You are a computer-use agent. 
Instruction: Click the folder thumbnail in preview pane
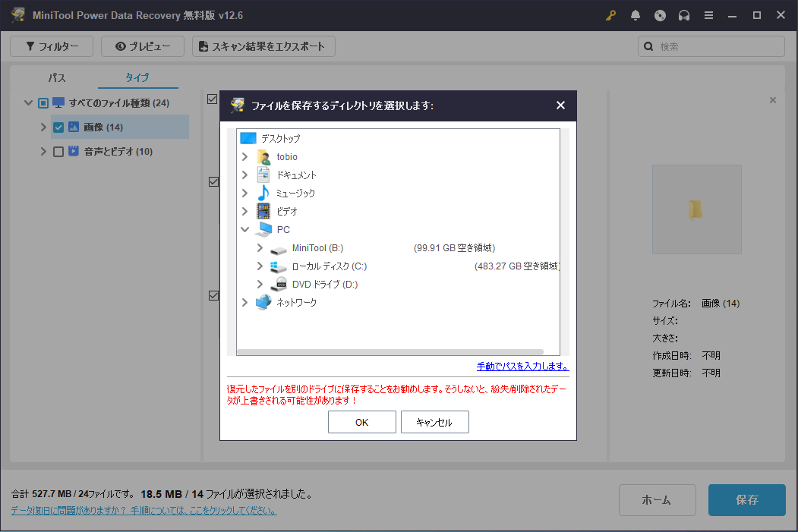point(695,209)
